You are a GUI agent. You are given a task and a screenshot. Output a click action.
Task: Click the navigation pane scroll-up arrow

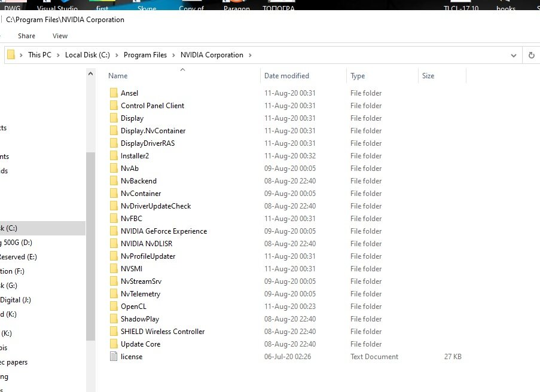coord(90,73)
